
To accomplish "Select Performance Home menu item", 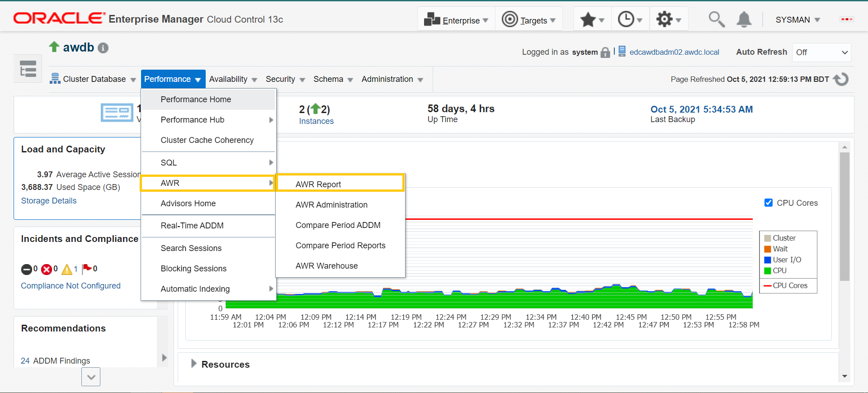I will pos(208,99).
